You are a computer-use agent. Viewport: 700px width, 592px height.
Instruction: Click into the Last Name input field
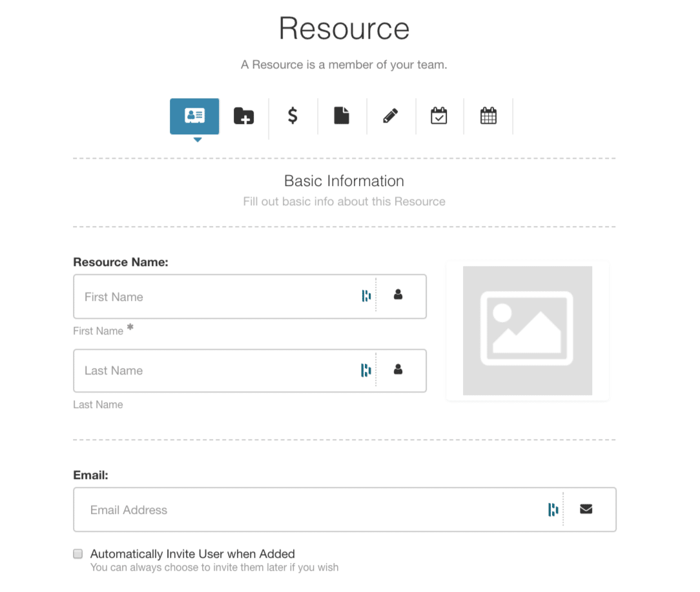(213, 370)
